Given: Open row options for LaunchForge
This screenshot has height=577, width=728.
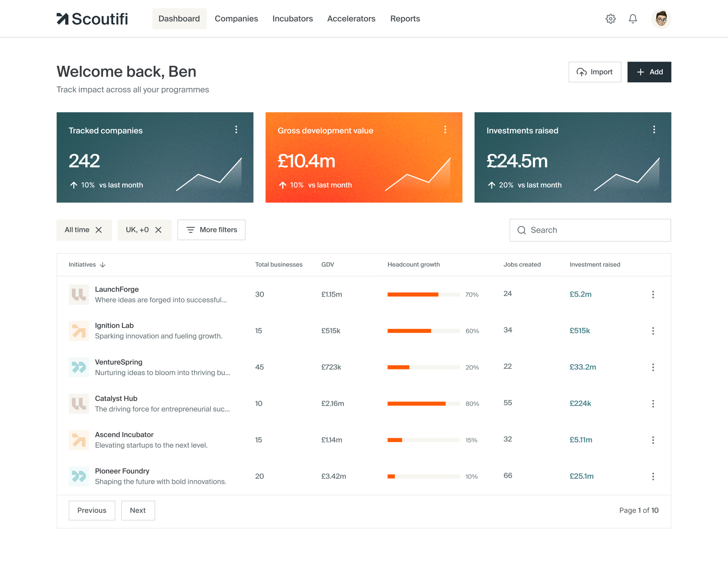Looking at the screenshot, I should (653, 294).
